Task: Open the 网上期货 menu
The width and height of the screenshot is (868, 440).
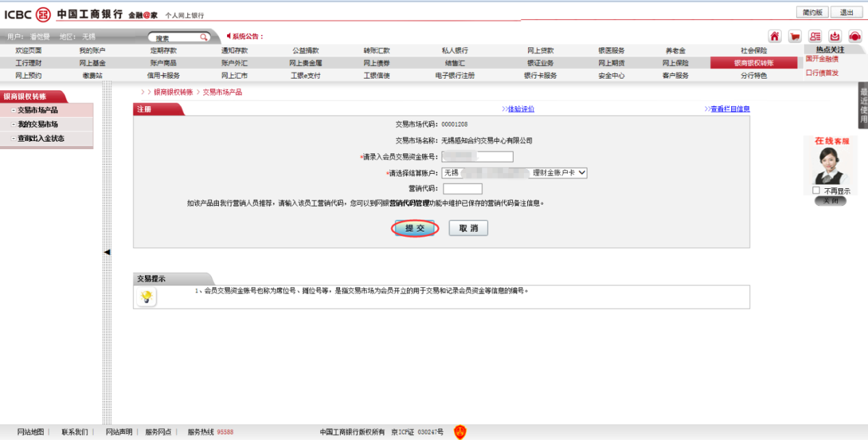Action: coord(611,63)
